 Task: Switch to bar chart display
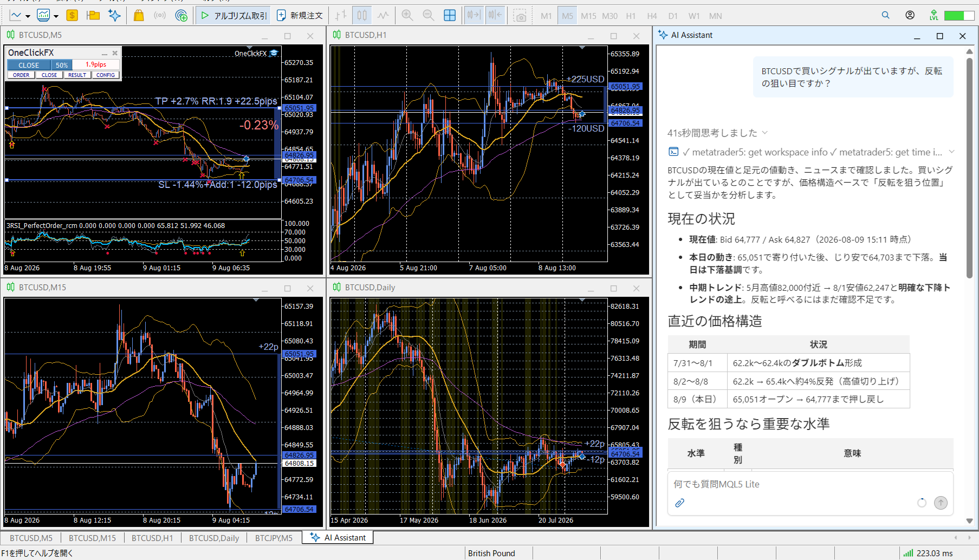point(340,16)
